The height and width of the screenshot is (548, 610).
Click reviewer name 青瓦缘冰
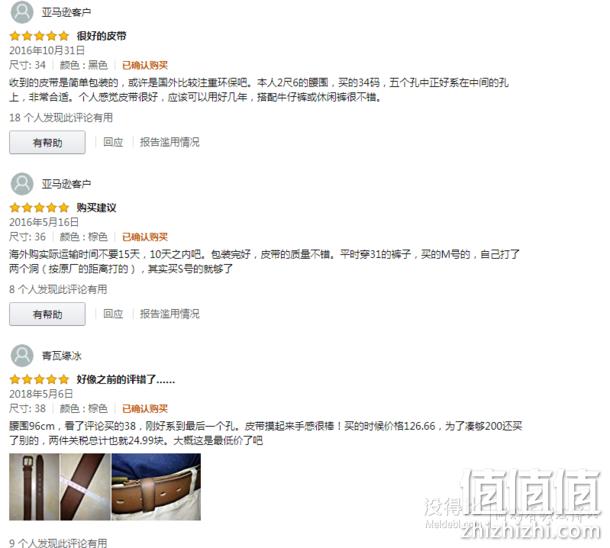click(61, 356)
